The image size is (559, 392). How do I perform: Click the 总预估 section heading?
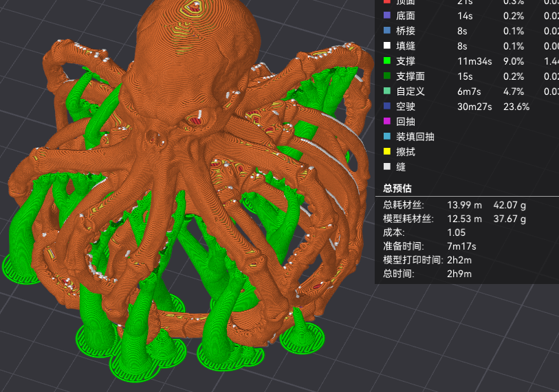pos(397,188)
